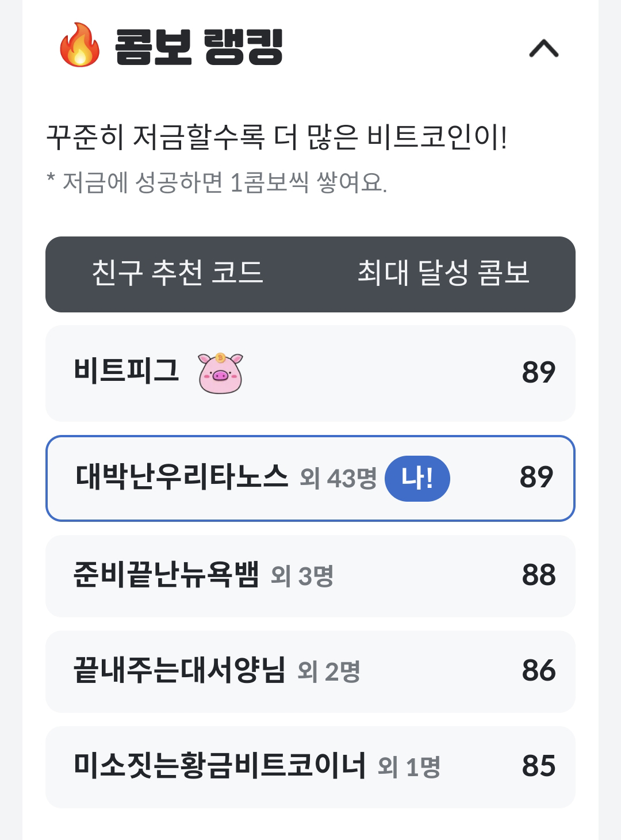Click the 꾸준히 저금할수록 description text
621x840 pixels.
277,138
